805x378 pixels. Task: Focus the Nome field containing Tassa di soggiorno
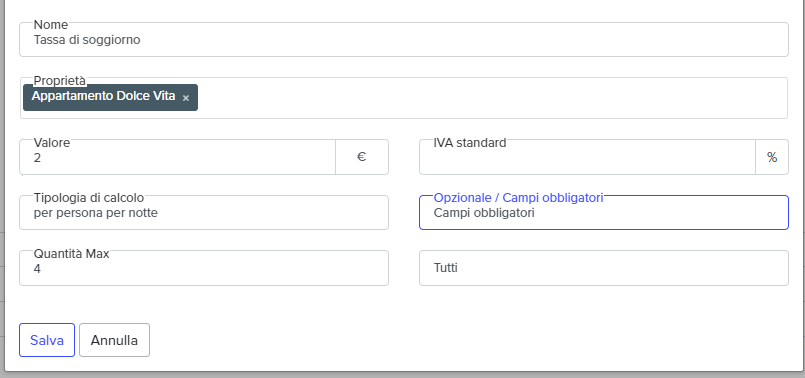404,40
